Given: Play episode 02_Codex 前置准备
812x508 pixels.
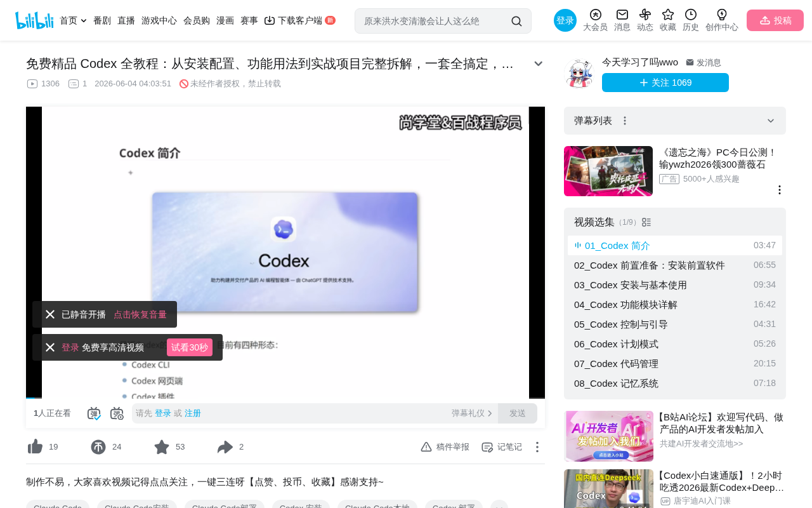Looking at the screenshot, I should point(675,265).
